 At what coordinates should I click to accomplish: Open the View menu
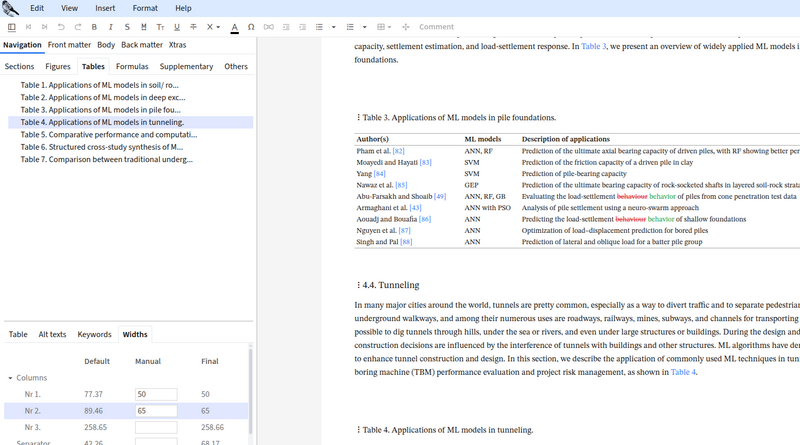69,8
